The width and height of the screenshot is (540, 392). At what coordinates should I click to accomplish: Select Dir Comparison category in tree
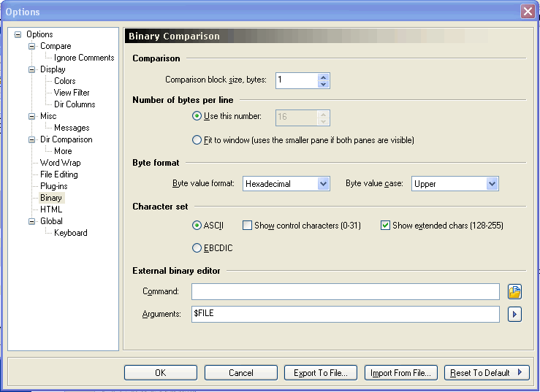[x=66, y=139]
